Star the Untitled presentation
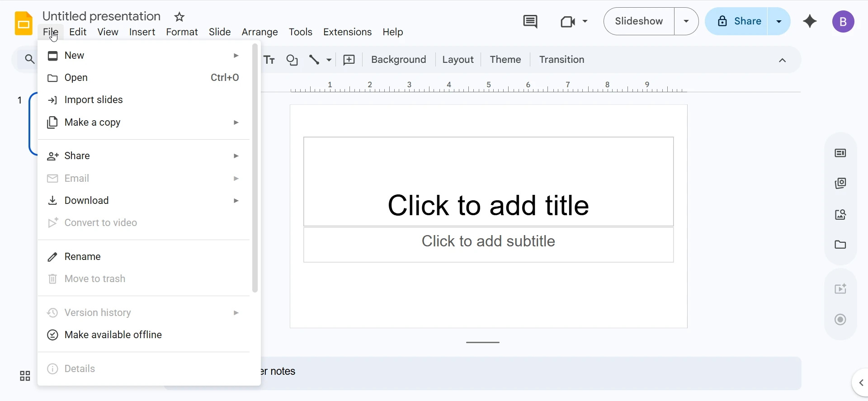The height and width of the screenshot is (401, 868). [179, 17]
